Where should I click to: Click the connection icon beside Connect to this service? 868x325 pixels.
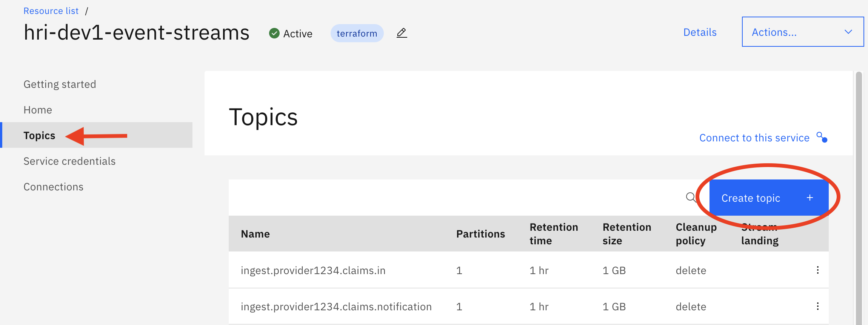point(822,137)
